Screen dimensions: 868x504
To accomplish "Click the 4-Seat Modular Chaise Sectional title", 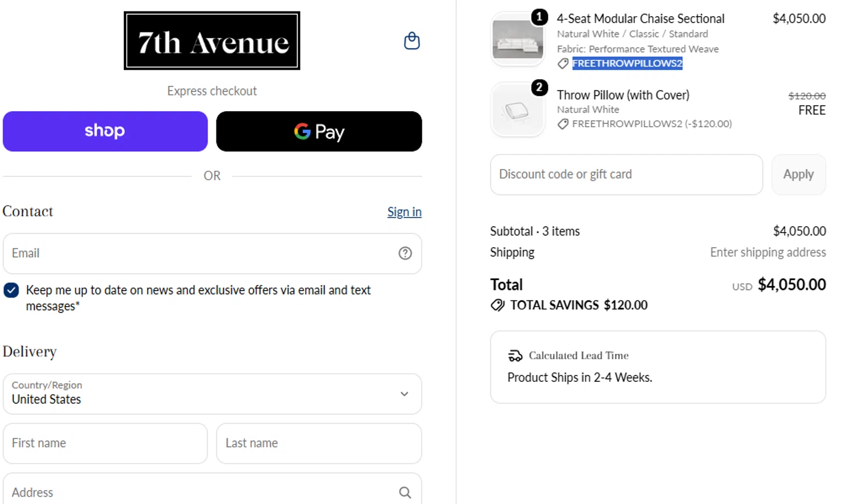I will [x=641, y=19].
